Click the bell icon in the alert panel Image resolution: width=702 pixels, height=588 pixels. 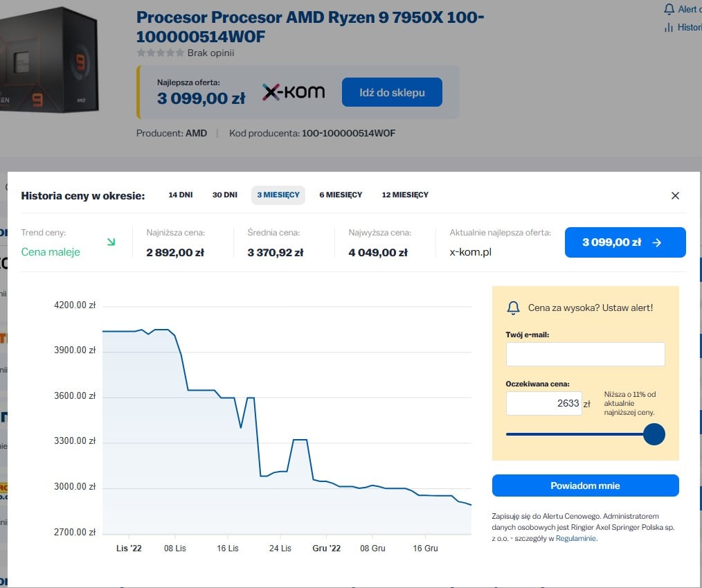(513, 308)
